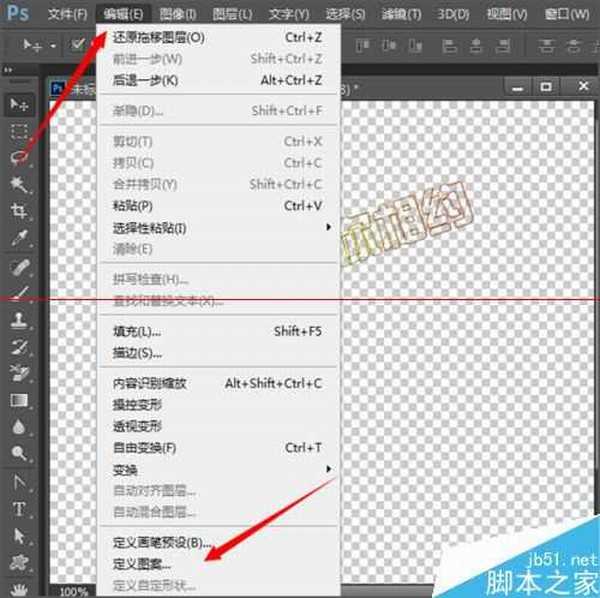Click distribute top edges icon in options bar
This screenshot has height=598, width=600.
click(546, 46)
